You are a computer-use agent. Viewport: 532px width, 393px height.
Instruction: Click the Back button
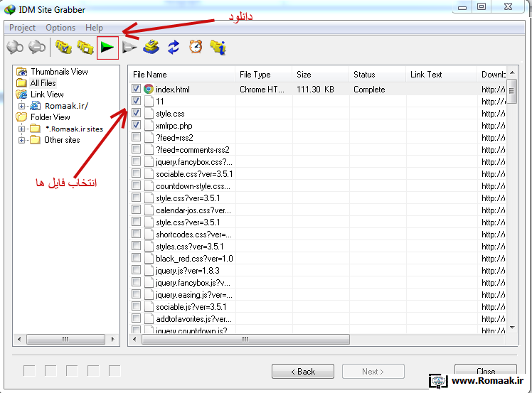pyautogui.click(x=303, y=371)
